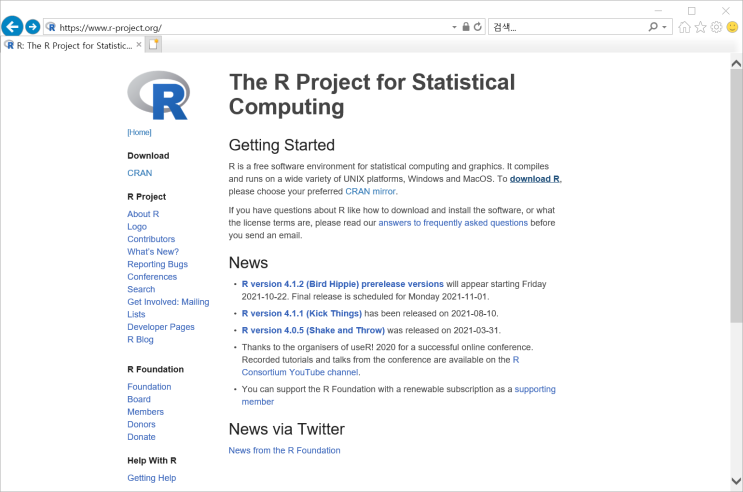Click the security lock icon in address bar

pyautogui.click(x=466, y=27)
